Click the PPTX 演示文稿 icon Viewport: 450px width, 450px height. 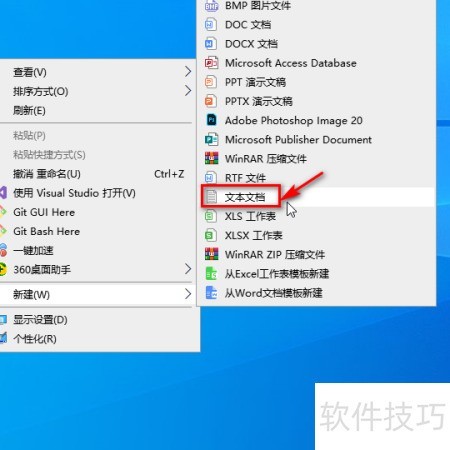tap(210, 101)
